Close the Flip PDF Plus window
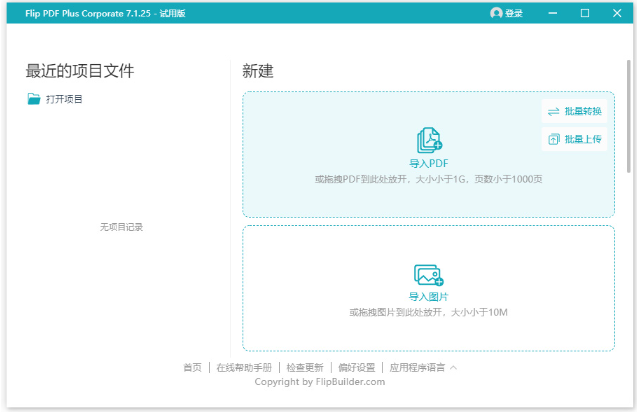Screen dimensions: 637x412 [617, 13]
